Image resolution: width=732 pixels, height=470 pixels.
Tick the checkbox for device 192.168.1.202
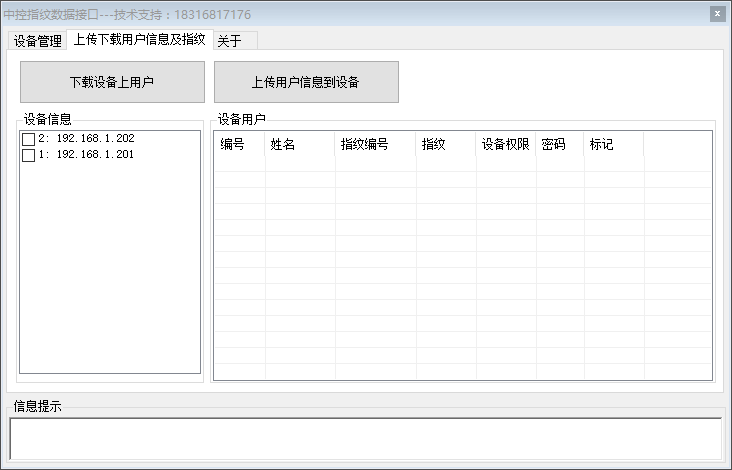click(x=28, y=139)
